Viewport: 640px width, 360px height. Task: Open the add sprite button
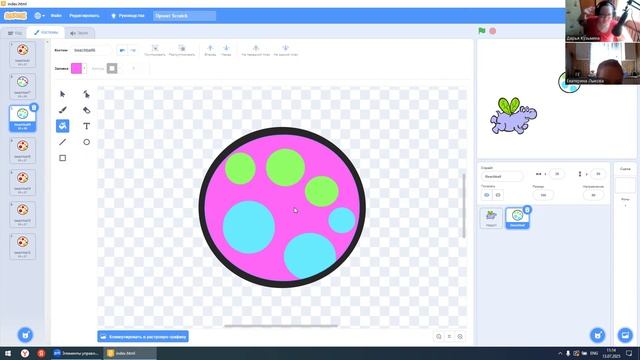pyautogui.click(x=598, y=335)
